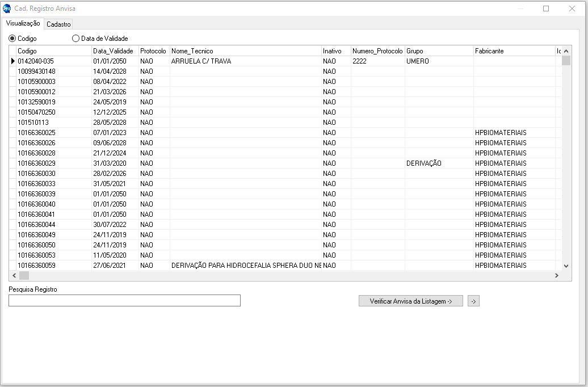Click the Numero_Protocolo column header
Viewport: 588px width, 387px height.
(377, 51)
